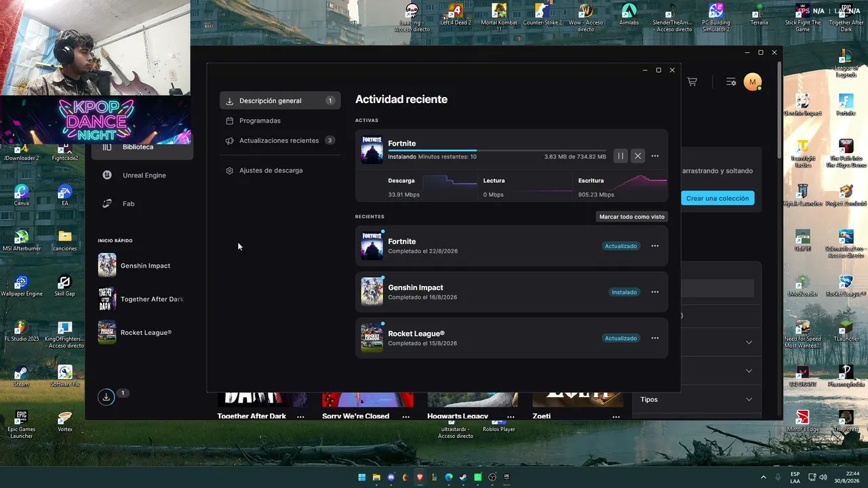Open options menu for completed Fortnite entry
The height and width of the screenshot is (488, 868).
pyautogui.click(x=655, y=246)
